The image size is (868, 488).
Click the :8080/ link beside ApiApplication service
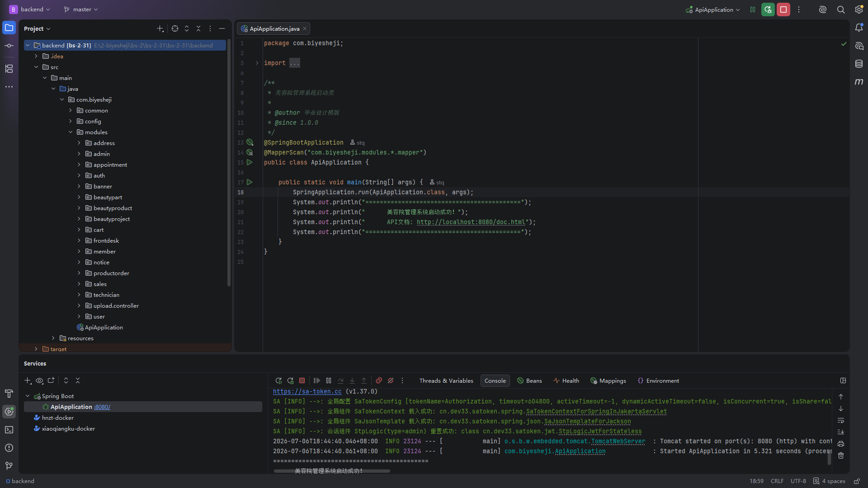[x=102, y=407]
